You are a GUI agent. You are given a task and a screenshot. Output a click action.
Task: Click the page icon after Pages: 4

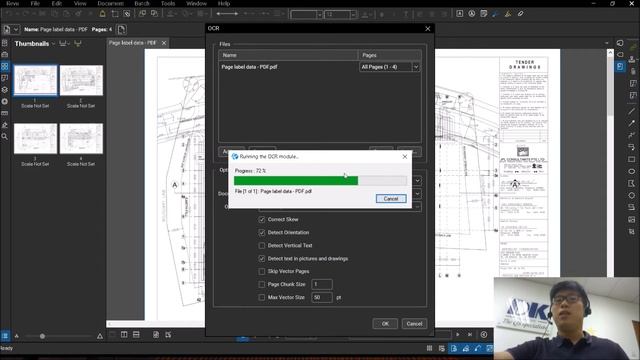(x=121, y=29)
